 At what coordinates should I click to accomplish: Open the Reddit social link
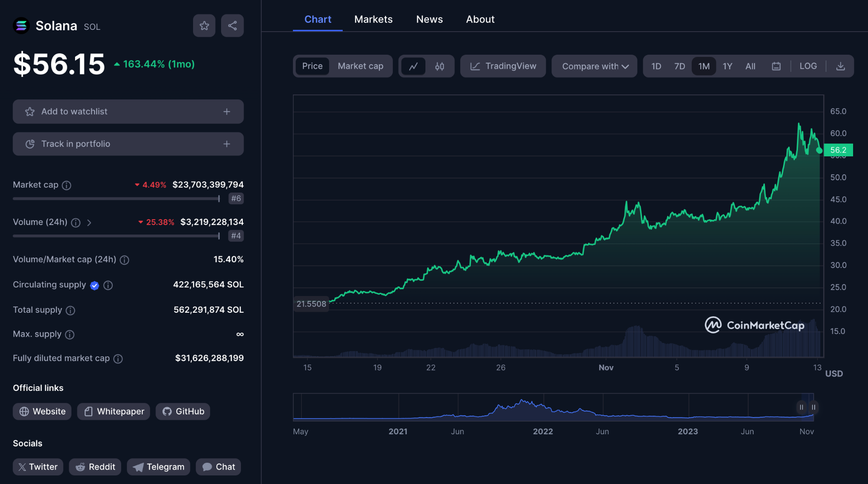(x=95, y=467)
